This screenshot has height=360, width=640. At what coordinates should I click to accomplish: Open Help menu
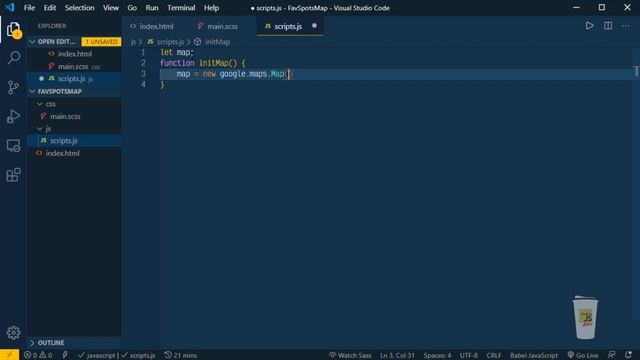click(x=211, y=8)
